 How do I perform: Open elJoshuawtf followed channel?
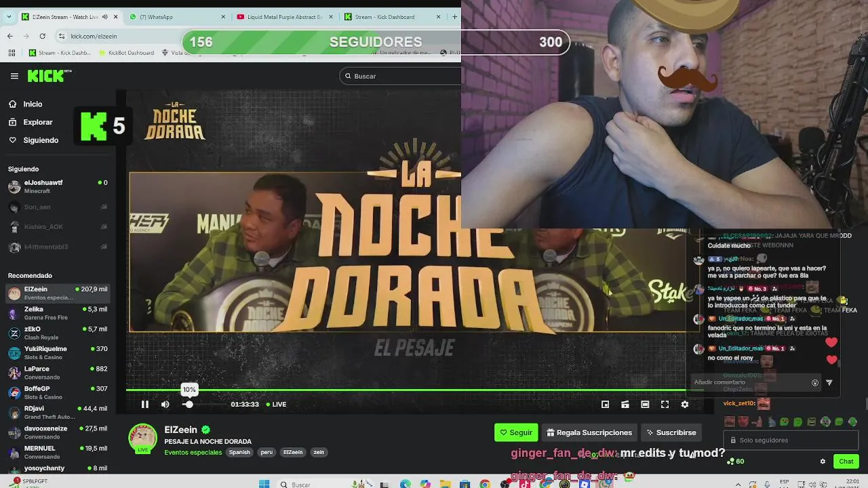tap(58, 186)
